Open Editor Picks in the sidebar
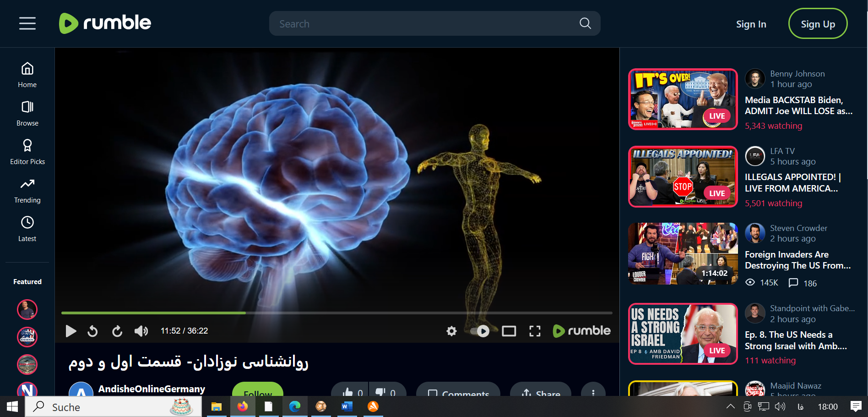Viewport: 868px width, 417px height. (27, 152)
